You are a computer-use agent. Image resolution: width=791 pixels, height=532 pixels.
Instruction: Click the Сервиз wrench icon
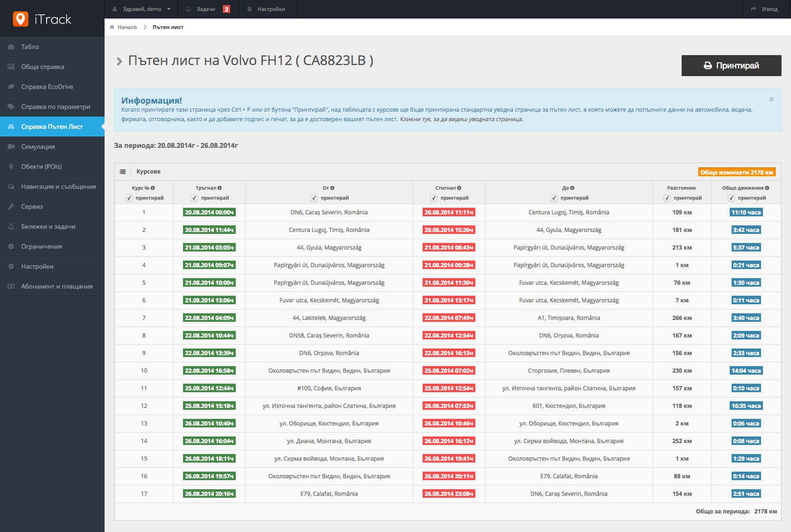pyautogui.click(x=11, y=206)
